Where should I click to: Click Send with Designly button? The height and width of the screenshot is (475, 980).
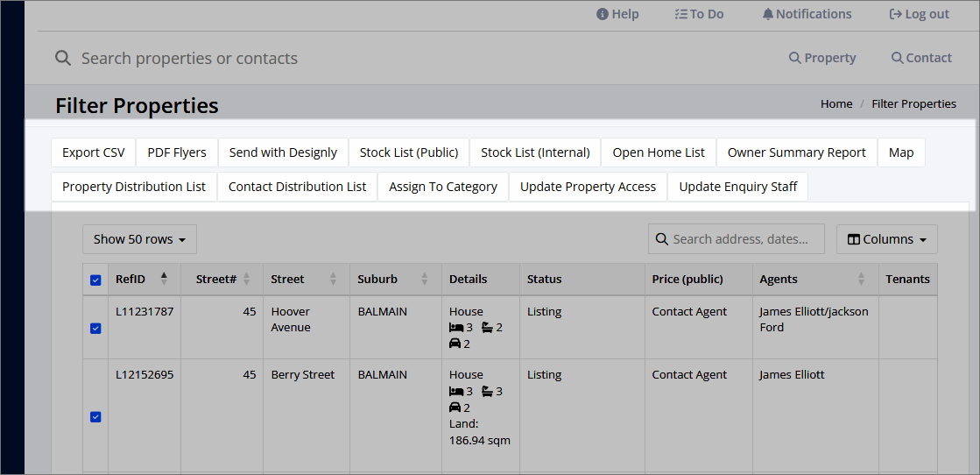(283, 152)
